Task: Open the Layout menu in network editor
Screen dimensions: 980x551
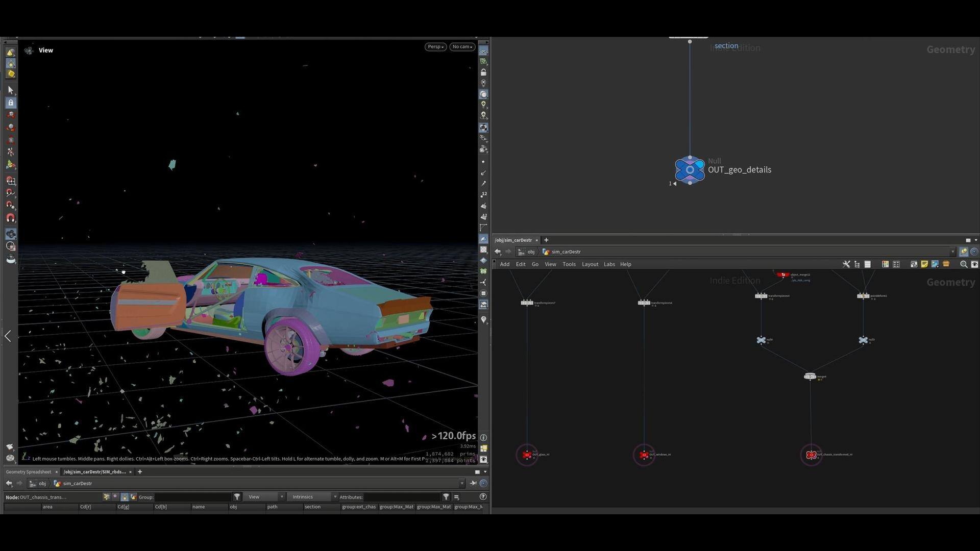Action: click(x=590, y=264)
